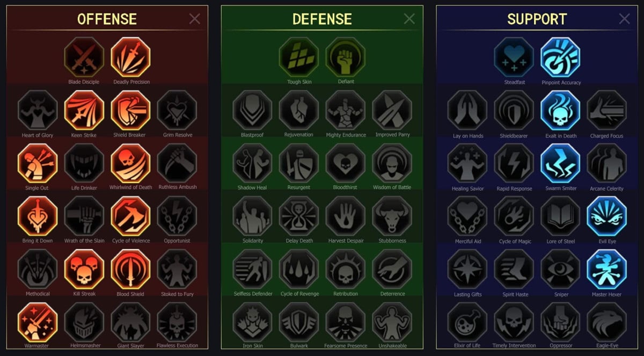The image size is (644, 356).
Task: Select the Giant Slayer mastery icon
Action: [x=131, y=322]
